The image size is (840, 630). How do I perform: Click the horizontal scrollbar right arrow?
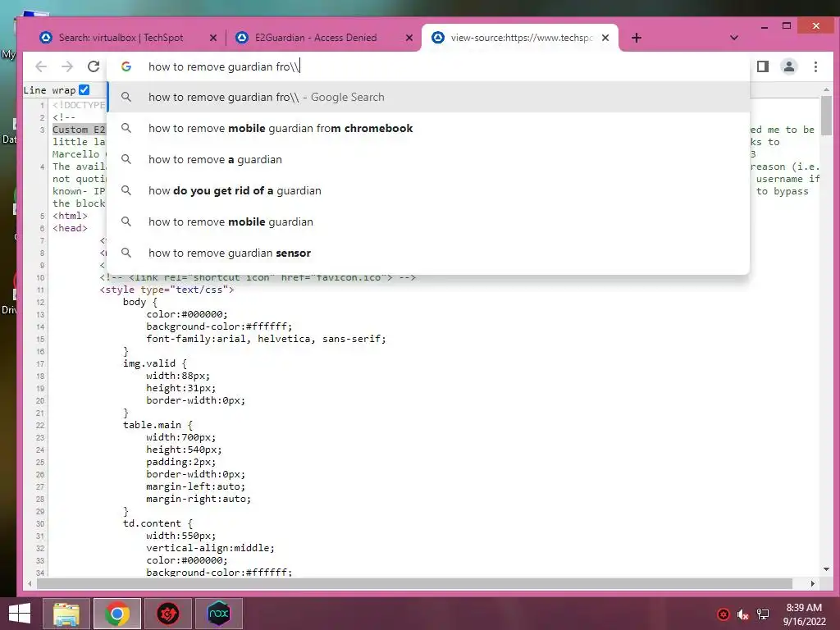tap(813, 583)
